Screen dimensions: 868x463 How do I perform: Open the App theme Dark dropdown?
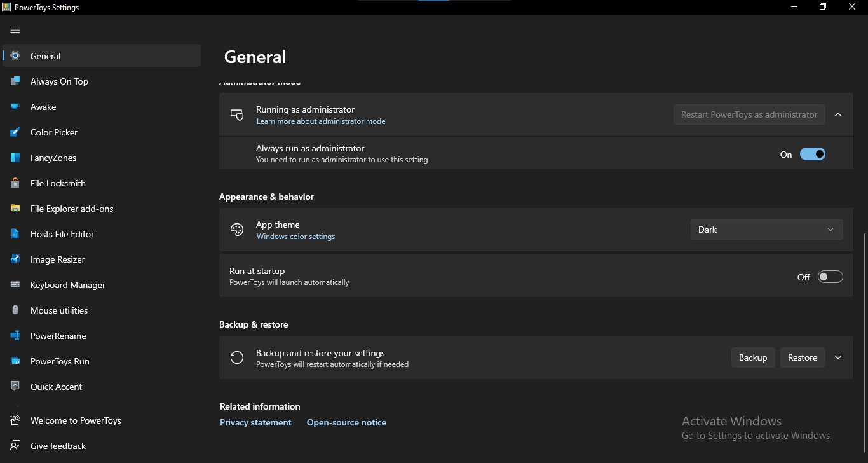(x=766, y=230)
